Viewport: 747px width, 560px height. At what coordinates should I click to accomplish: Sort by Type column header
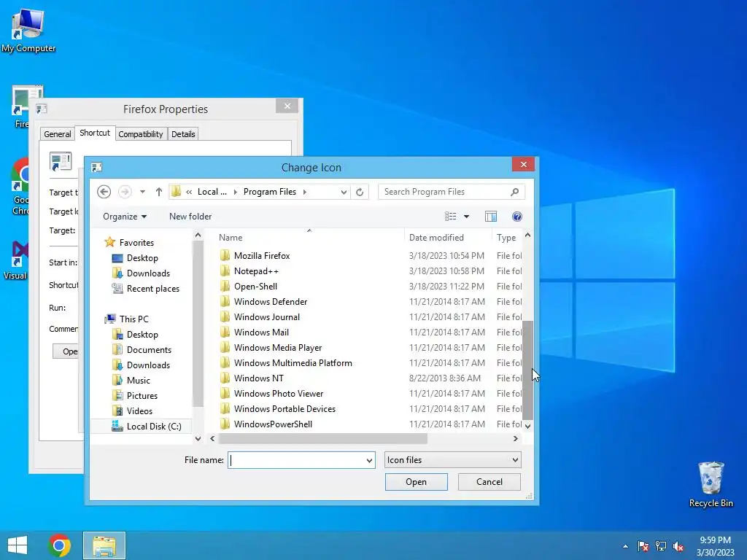tap(507, 238)
